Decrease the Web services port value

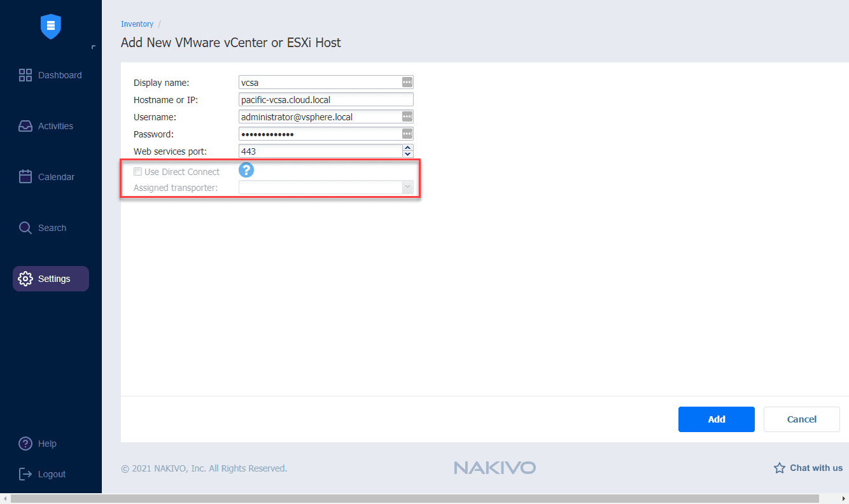tap(408, 155)
